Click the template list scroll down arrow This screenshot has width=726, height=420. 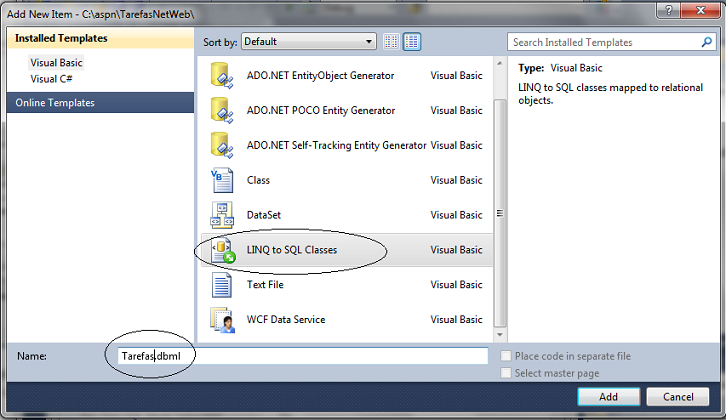[x=500, y=335]
